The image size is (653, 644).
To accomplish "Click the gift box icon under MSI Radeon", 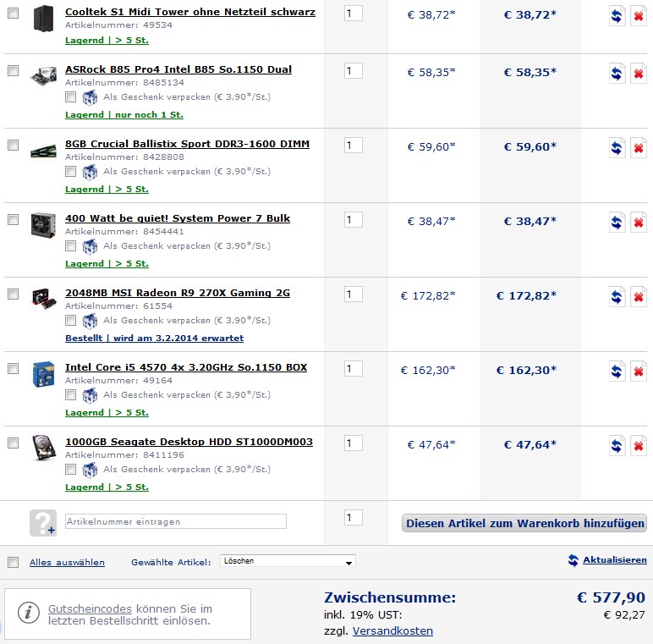I will tap(90, 321).
